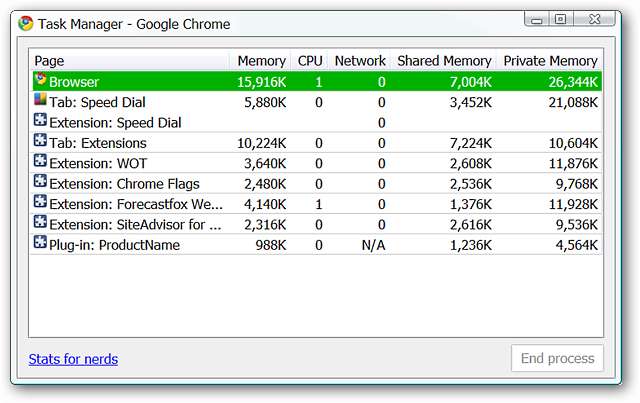Click the Tab: Extensions puzzle icon
The image size is (640, 403).
click(40, 142)
